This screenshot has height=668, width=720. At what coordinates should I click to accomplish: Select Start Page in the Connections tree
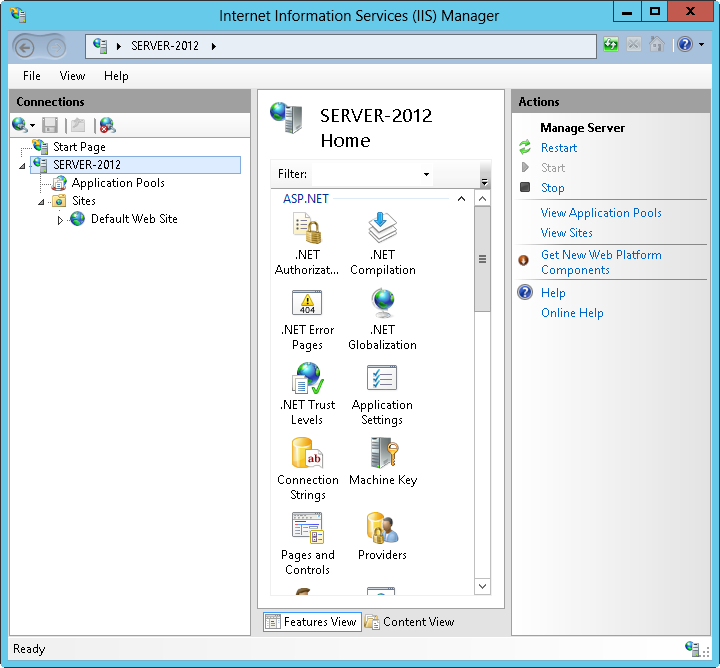point(79,147)
